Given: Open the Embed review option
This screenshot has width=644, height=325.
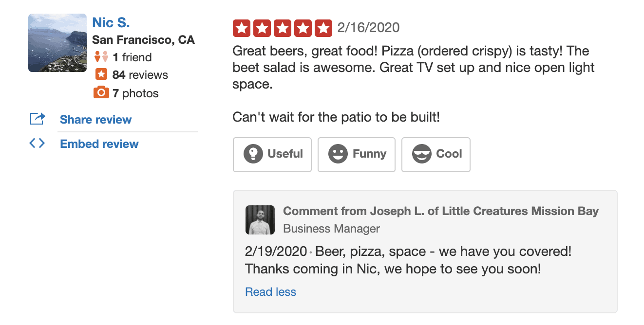Looking at the screenshot, I should (99, 143).
